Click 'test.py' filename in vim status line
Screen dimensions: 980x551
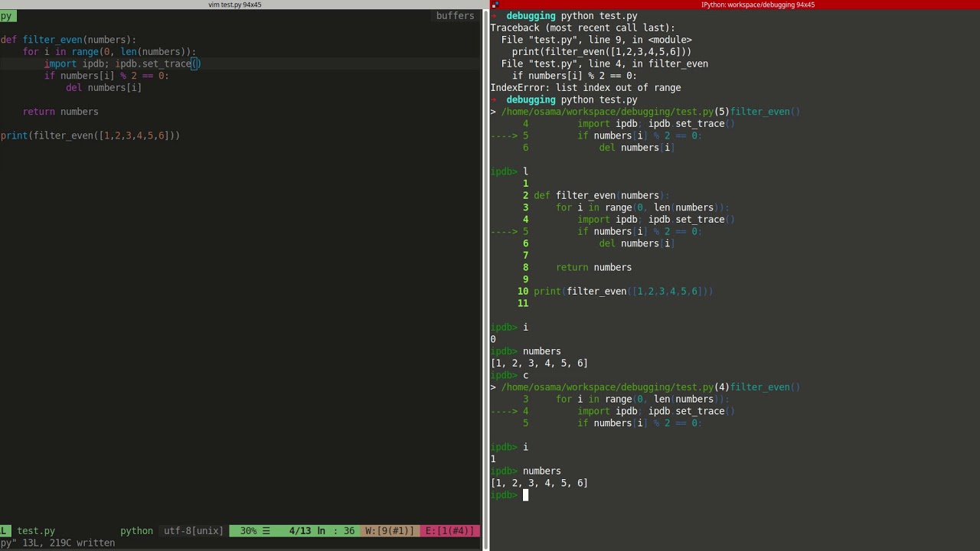36,530
